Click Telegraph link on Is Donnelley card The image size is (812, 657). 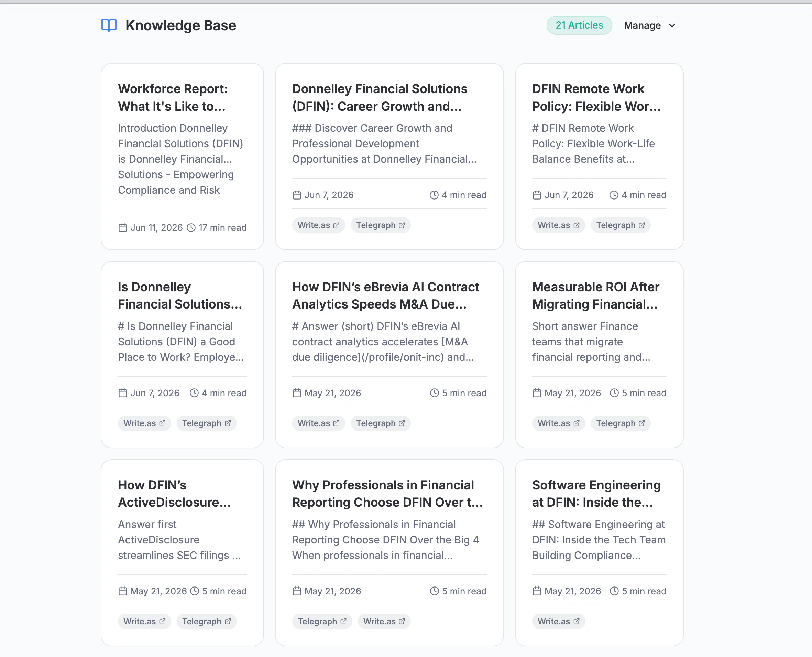click(x=207, y=423)
